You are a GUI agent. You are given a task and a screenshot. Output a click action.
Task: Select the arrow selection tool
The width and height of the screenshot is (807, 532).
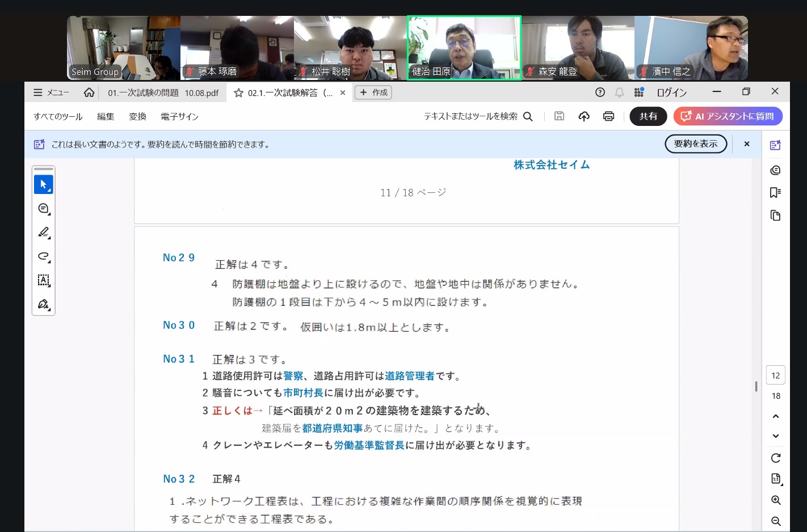coord(43,184)
